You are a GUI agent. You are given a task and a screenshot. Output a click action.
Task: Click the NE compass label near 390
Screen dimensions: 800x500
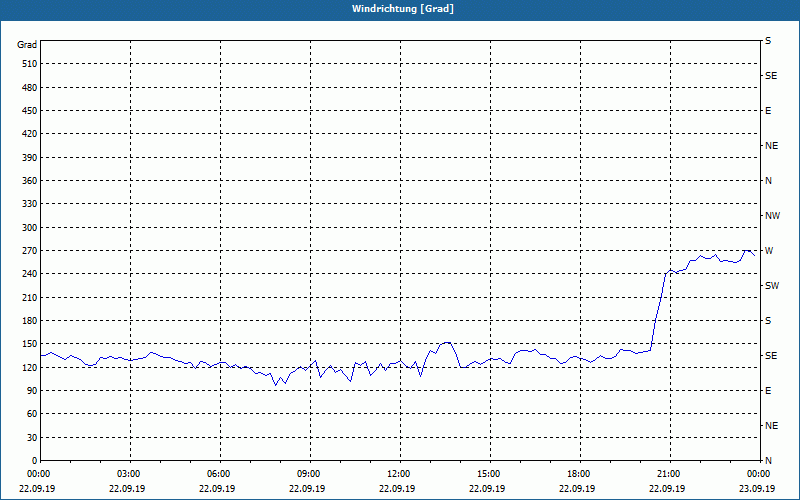pos(771,146)
